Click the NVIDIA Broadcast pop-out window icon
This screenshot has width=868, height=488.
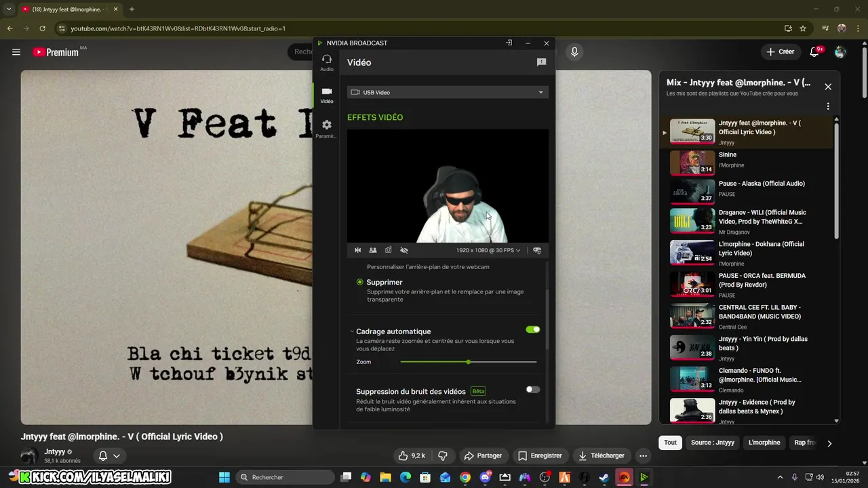tap(509, 43)
